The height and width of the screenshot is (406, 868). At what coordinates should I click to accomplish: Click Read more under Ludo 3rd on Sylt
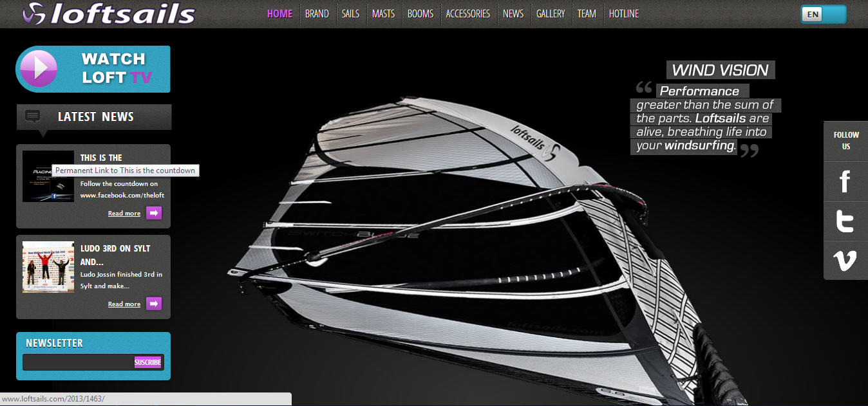coord(124,304)
